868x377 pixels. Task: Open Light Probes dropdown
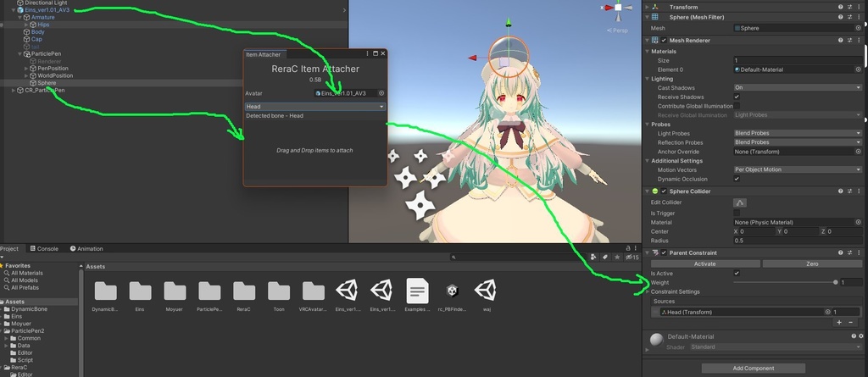(x=798, y=133)
